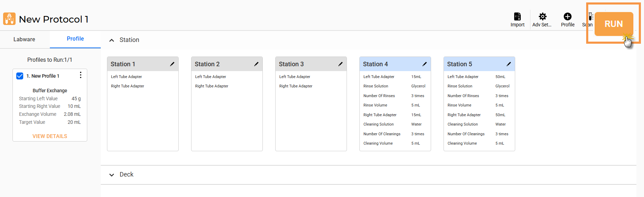Viewport: 644px width, 197px height.
Task: Click the Import file icon
Action: [x=517, y=17]
